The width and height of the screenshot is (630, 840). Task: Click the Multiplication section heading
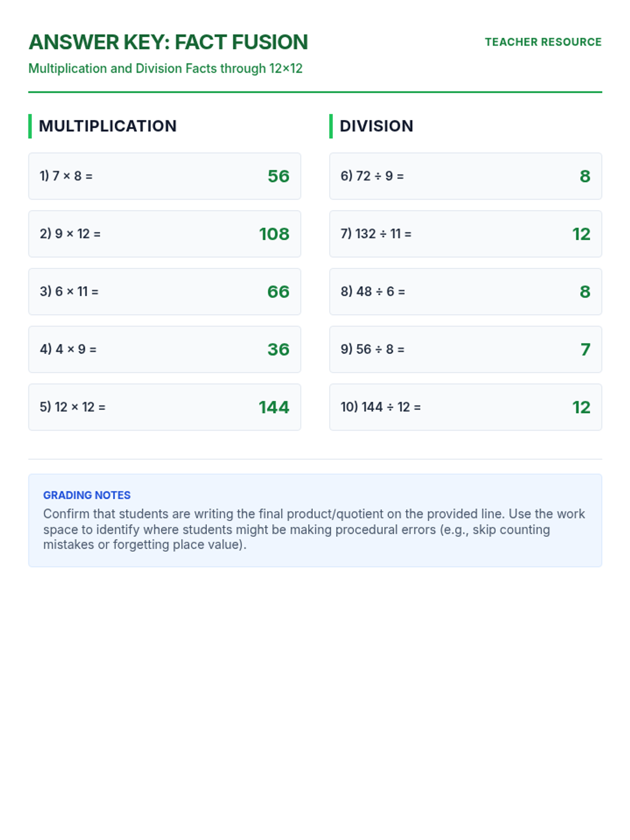tap(108, 126)
